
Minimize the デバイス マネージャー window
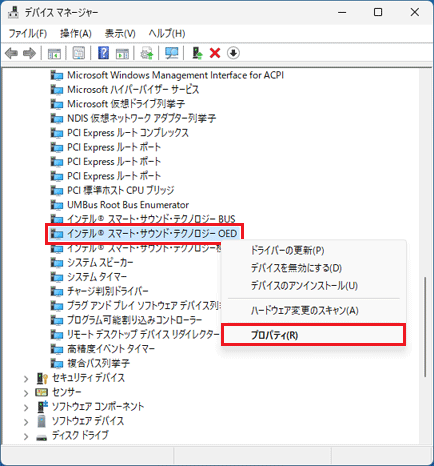(342, 13)
